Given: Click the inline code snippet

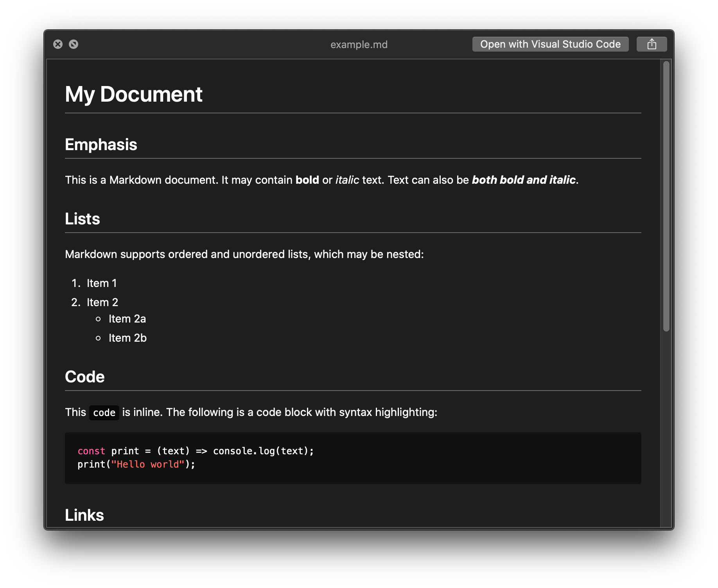Looking at the screenshot, I should (104, 412).
